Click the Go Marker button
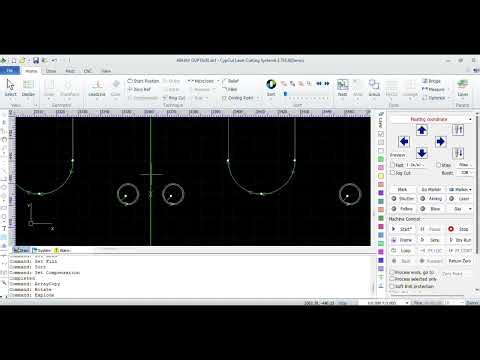 coord(431,189)
